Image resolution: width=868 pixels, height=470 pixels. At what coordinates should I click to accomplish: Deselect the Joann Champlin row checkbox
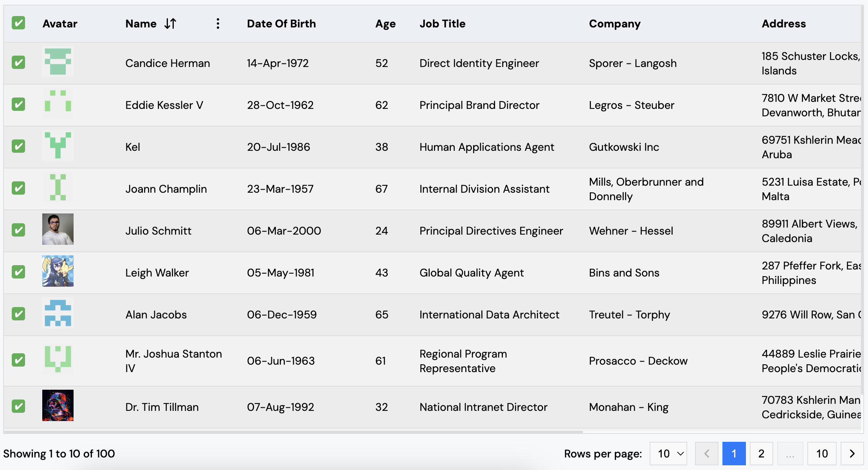(x=18, y=188)
